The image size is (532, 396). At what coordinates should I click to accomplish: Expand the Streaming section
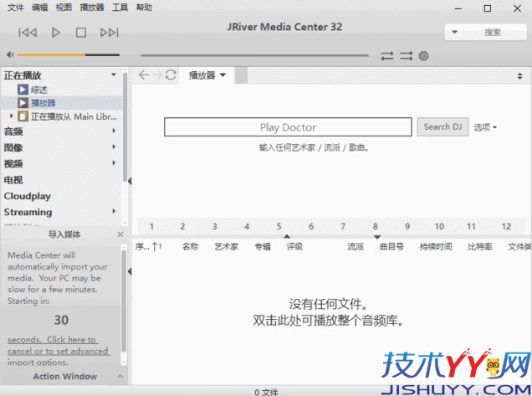click(114, 211)
